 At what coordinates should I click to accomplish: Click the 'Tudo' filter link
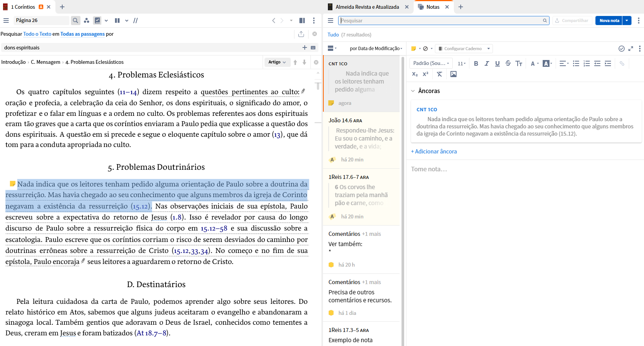[333, 35]
